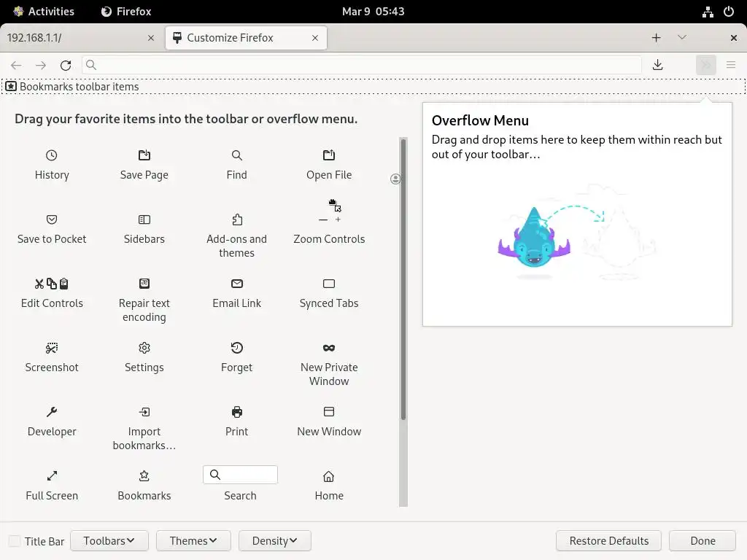
Task: Click the Back arrow button
Action: click(16, 65)
